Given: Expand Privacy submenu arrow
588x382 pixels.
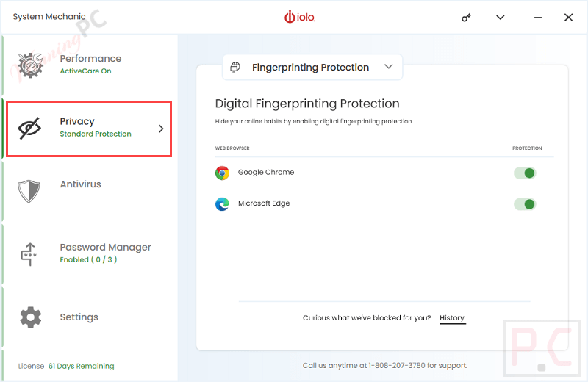Looking at the screenshot, I should point(161,129).
